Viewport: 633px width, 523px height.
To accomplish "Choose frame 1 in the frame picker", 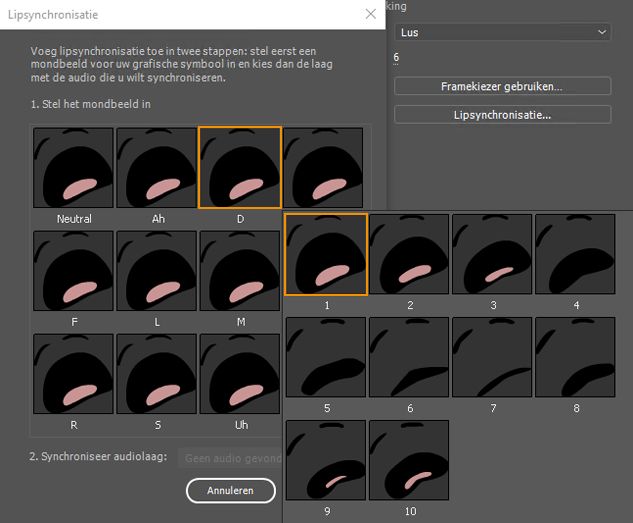I will [326, 254].
